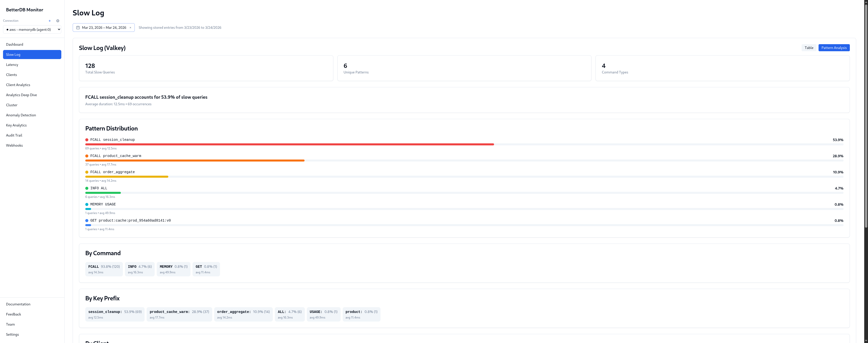
Task: Click the orange product_cache_warm bar
Action: click(195, 161)
